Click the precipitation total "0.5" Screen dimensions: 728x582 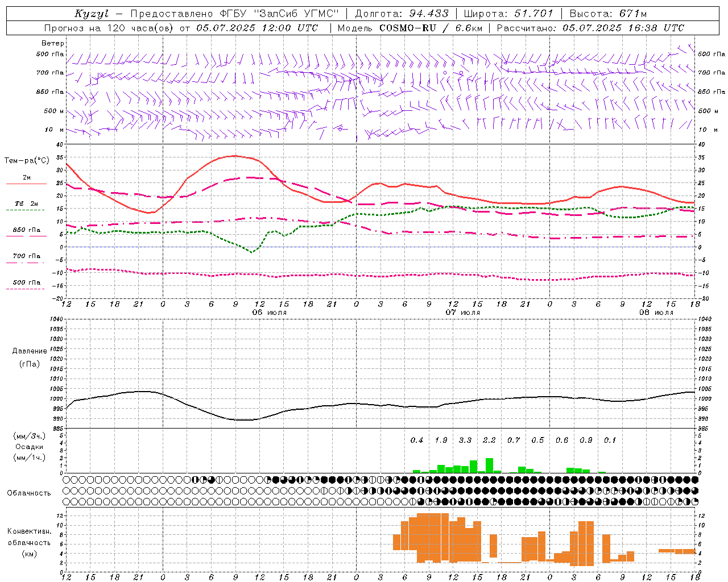point(537,440)
